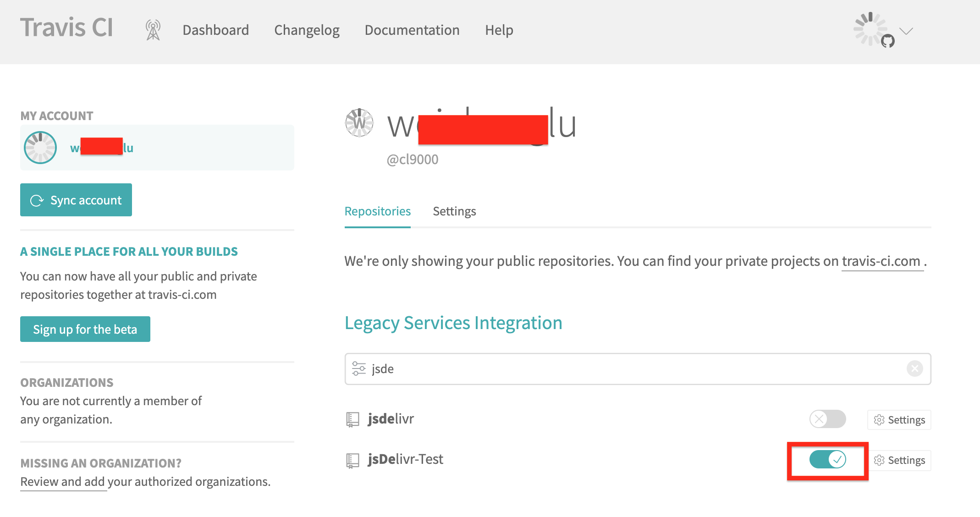This screenshot has width=980, height=517.
Task: Open the Dashboard page
Action: click(x=216, y=30)
